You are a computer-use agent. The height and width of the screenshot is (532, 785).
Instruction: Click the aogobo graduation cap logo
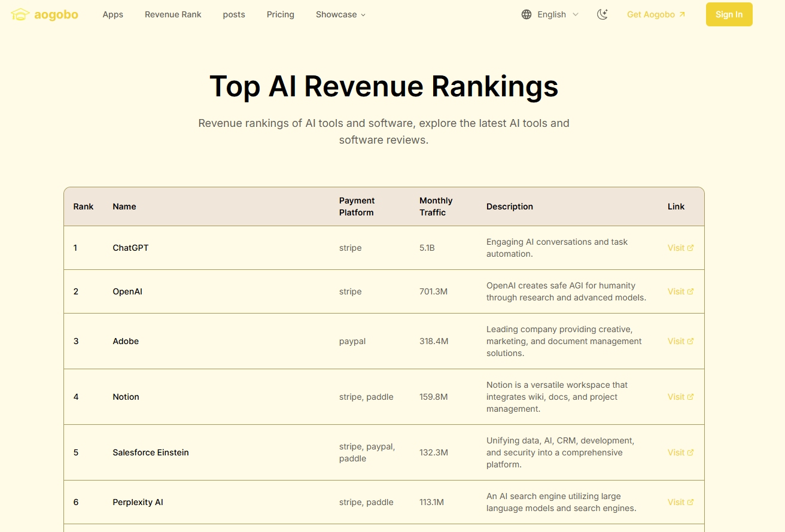20,14
